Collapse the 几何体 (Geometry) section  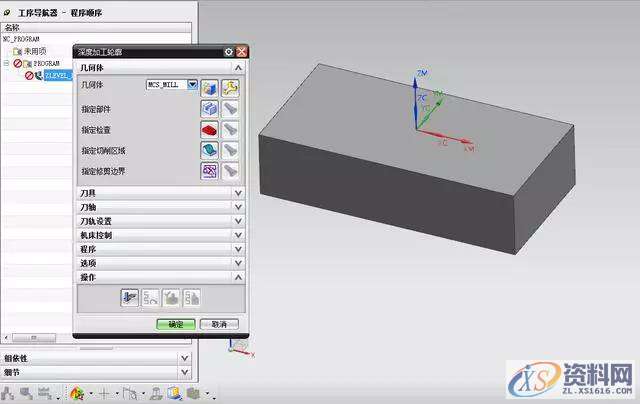(x=238, y=67)
